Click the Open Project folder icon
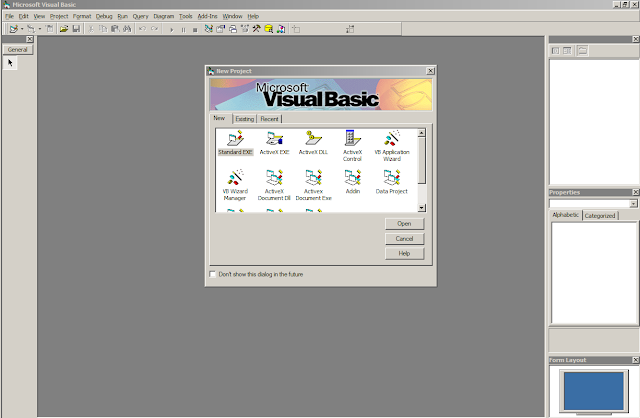The height and width of the screenshot is (418, 640). (x=64, y=29)
